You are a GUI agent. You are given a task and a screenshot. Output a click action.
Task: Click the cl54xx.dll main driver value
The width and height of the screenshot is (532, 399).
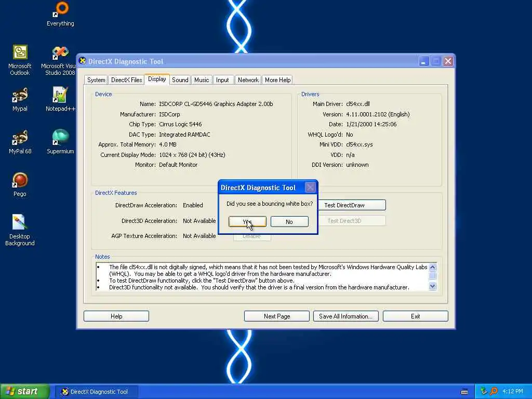(x=357, y=104)
